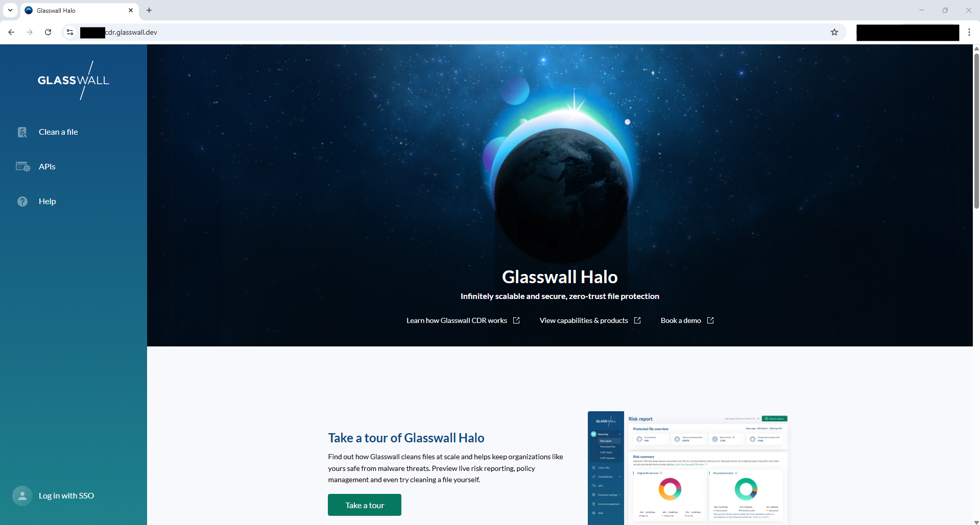Click the Glasswall logo in sidebar
Screen dimensions: 980x525
point(74,80)
